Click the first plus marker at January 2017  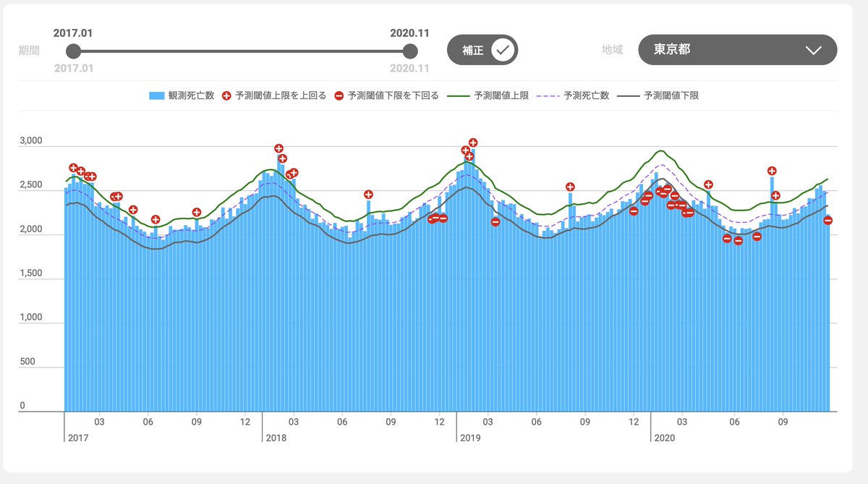click(73, 168)
